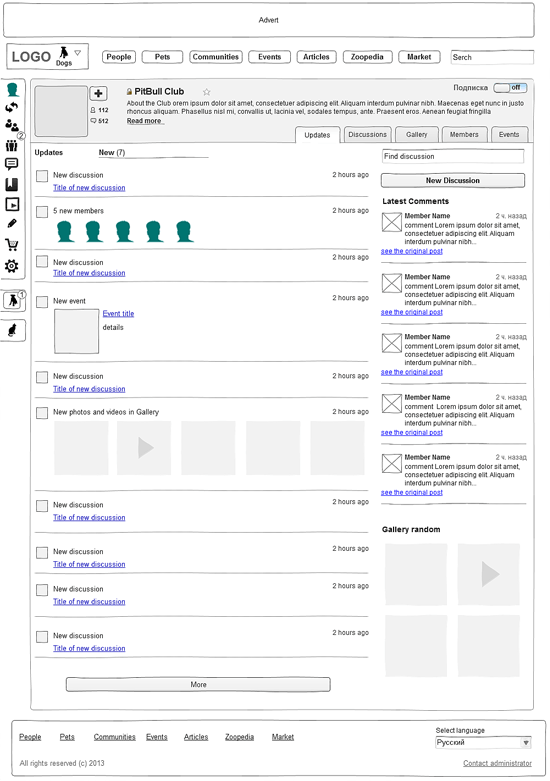
Task: Open the footer Communities link
Action: tap(115, 737)
